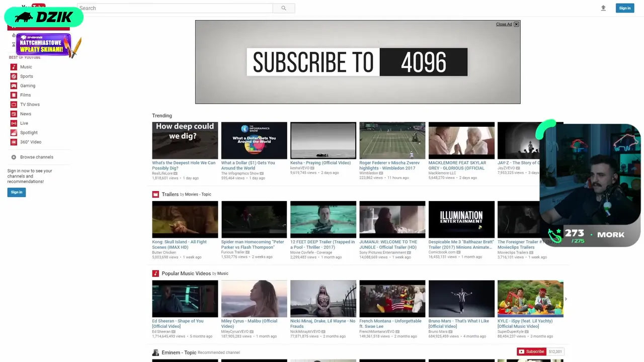Open the Eminem - Topic heading
Image resolution: width=644 pixels, height=362 pixels.
(x=179, y=352)
